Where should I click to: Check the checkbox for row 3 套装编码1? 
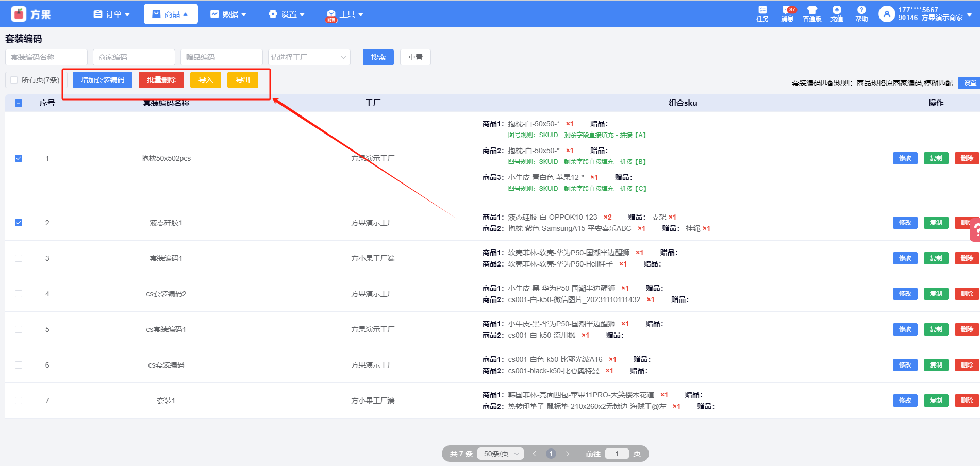[19, 258]
